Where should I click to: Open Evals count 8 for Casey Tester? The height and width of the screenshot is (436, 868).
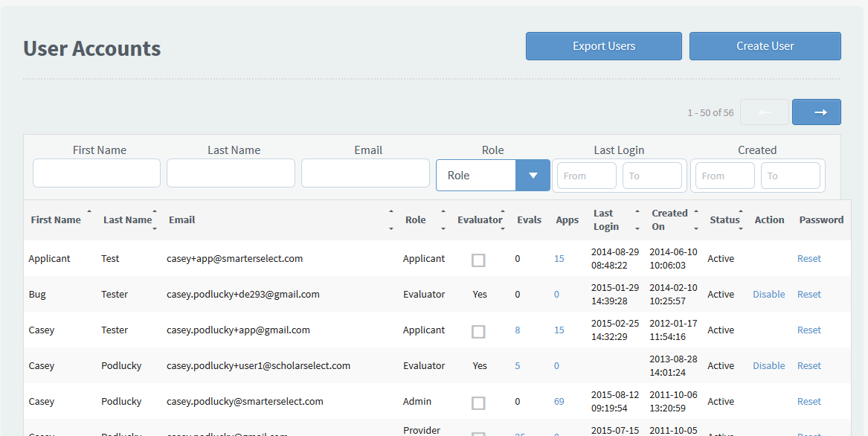click(x=518, y=330)
